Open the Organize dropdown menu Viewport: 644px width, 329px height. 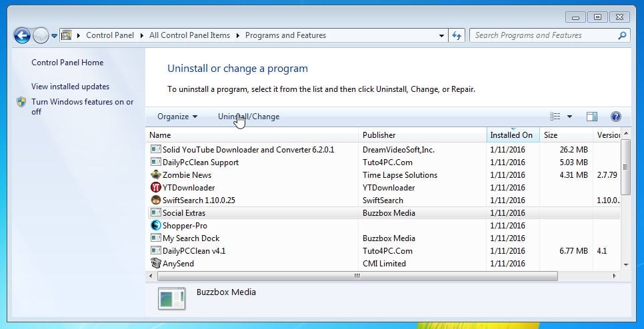[x=177, y=117]
